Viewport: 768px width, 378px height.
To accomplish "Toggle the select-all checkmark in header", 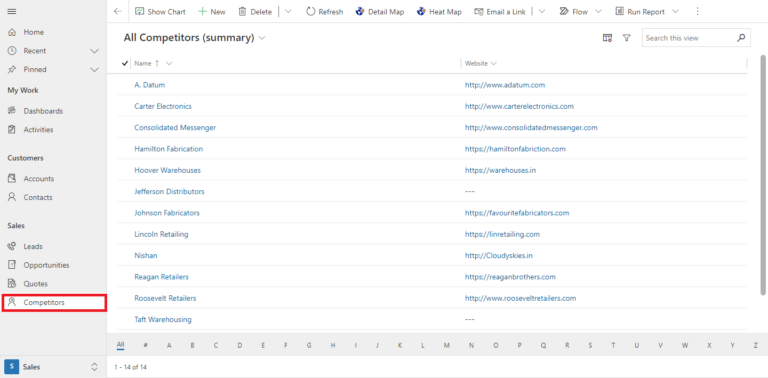I will click(124, 64).
